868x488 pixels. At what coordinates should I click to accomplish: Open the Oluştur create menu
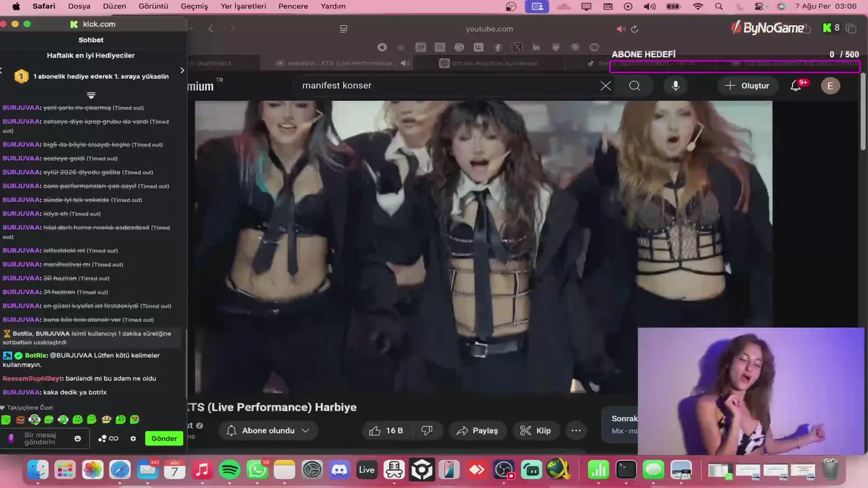pos(747,85)
